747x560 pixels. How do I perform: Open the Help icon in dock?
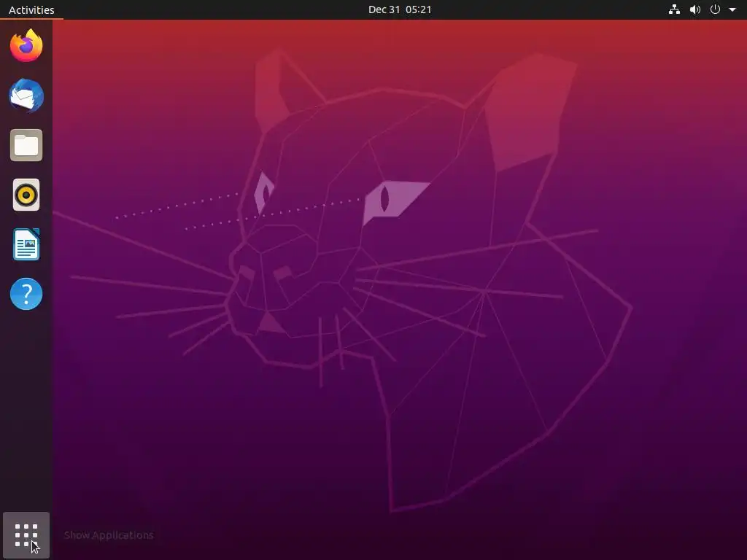click(x=26, y=294)
